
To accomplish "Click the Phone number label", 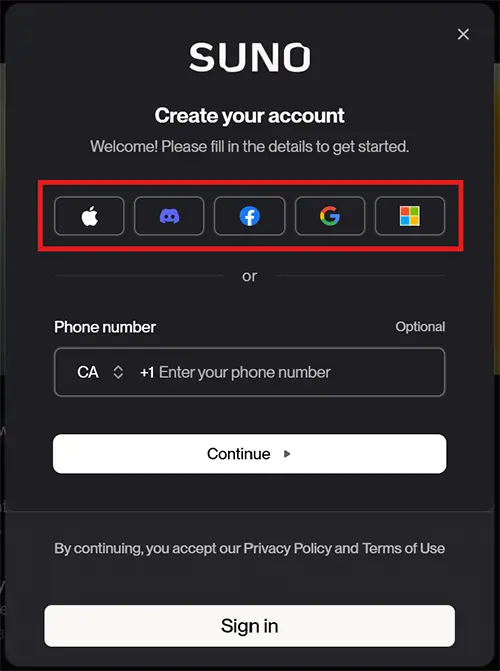I will (105, 327).
